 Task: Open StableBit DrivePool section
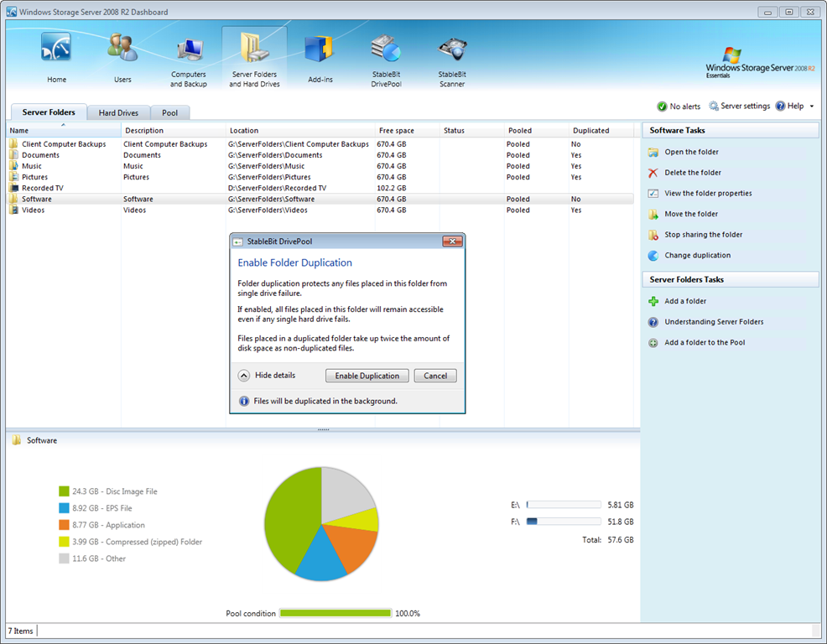386,60
